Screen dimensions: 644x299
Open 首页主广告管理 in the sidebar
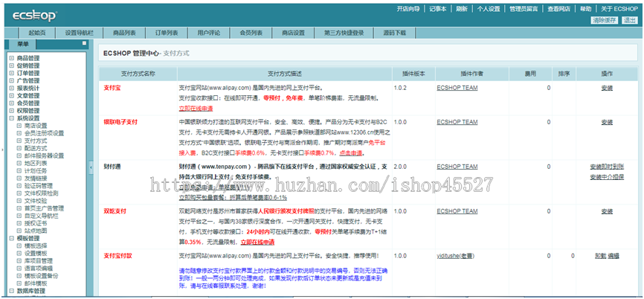[x=44, y=208]
